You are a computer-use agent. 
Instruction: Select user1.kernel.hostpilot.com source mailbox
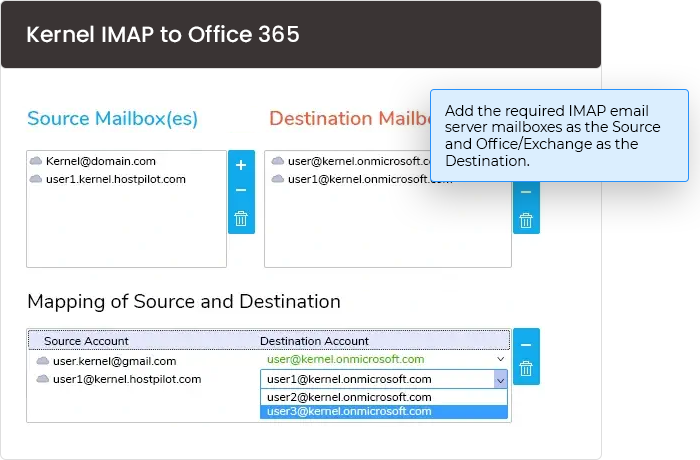tap(116, 180)
